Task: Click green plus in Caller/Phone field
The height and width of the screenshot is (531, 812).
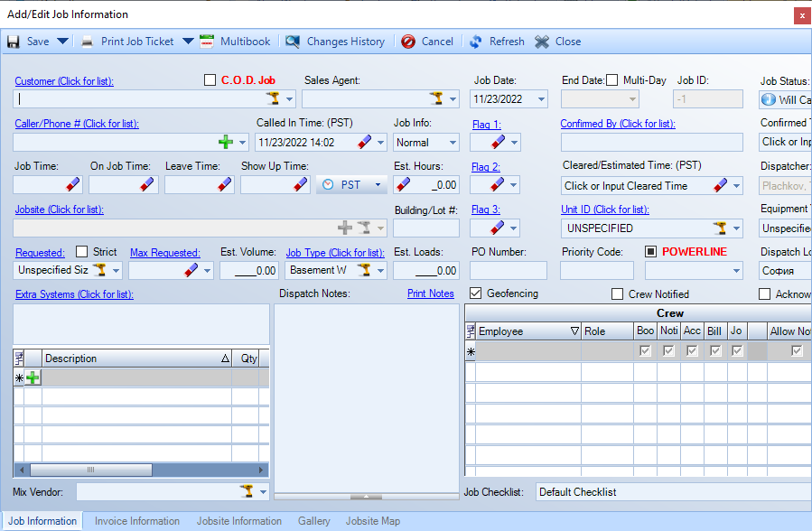Action: (x=226, y=142)
